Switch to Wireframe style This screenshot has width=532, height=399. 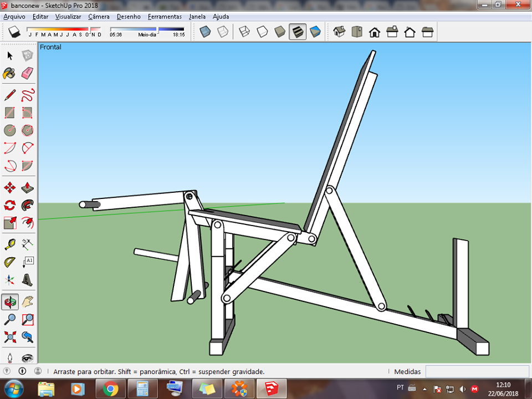(x=244, y=32)
